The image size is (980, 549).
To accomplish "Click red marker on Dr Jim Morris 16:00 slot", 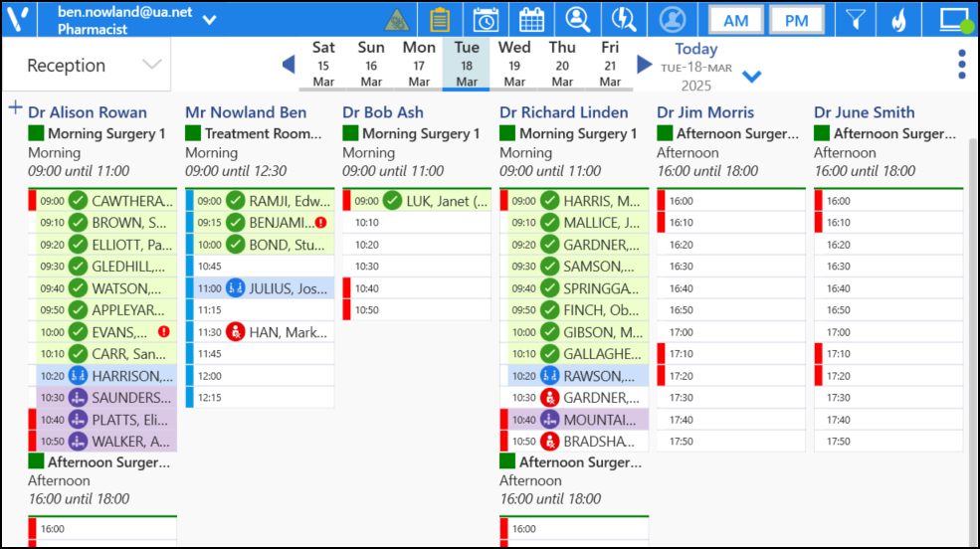I will [x=661, y=201].
